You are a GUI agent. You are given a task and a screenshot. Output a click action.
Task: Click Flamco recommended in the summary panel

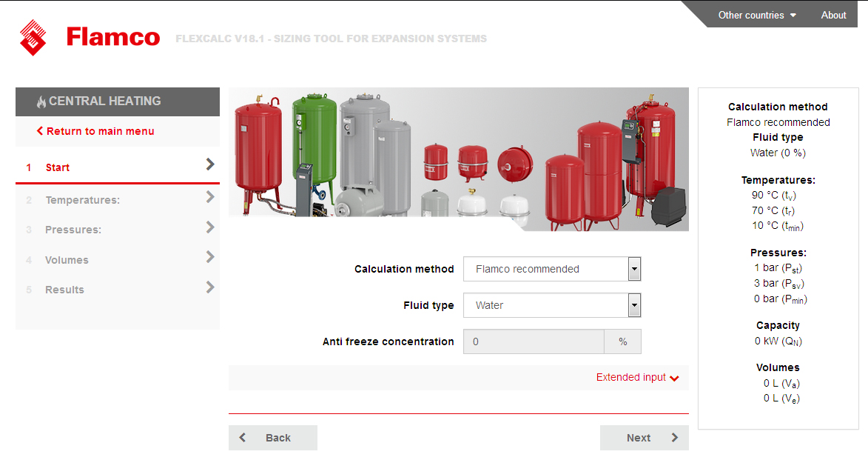pyautogui.click(x=778, y=122)
